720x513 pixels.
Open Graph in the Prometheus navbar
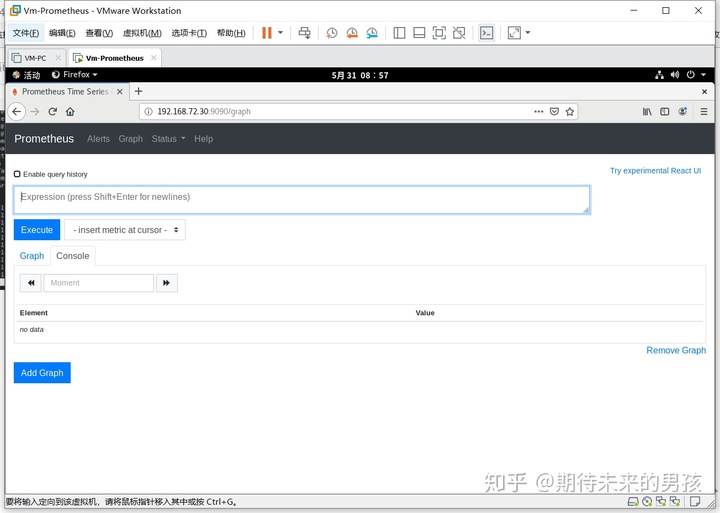130,139
